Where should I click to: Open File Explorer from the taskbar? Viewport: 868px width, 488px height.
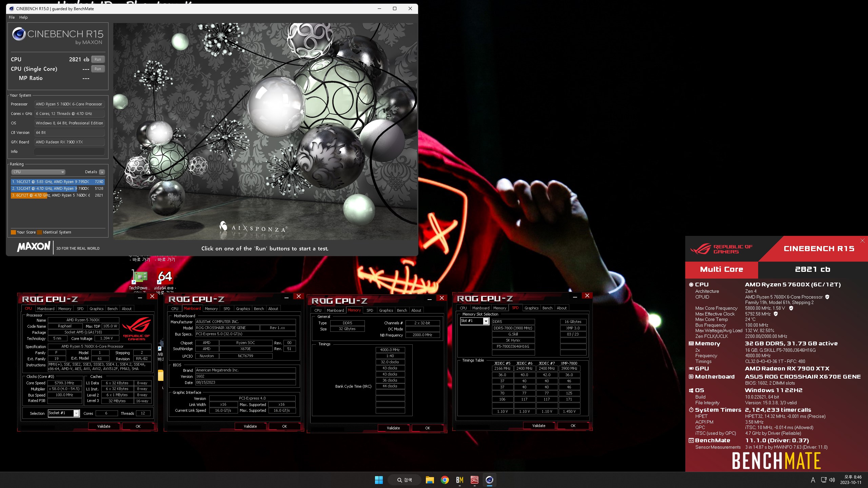(x=430, y=480)
